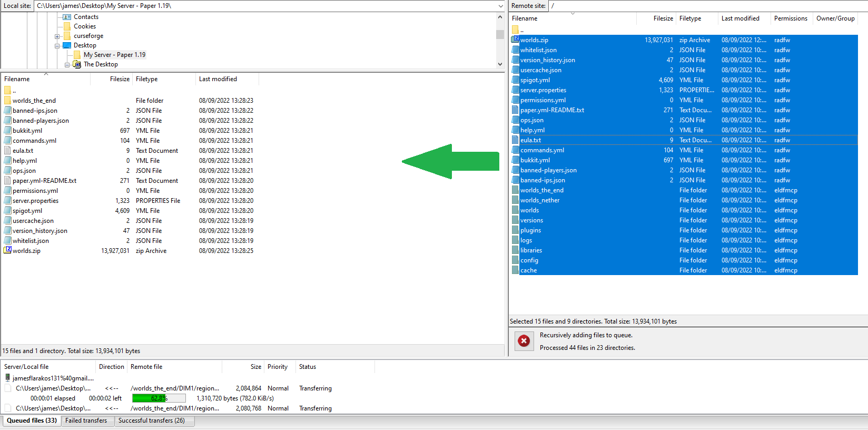
Task: Select libraries folder in remote list
Action: click(x=684, y=250)
